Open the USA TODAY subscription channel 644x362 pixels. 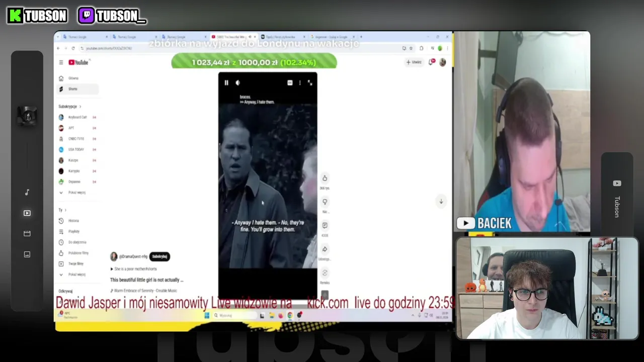[78, 149]
